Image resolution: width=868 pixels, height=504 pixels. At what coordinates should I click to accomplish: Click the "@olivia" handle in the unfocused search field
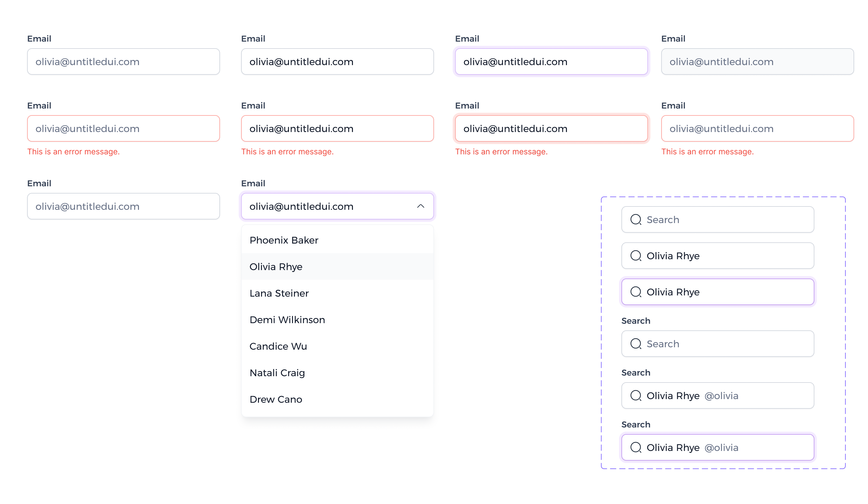click(721, 396)
